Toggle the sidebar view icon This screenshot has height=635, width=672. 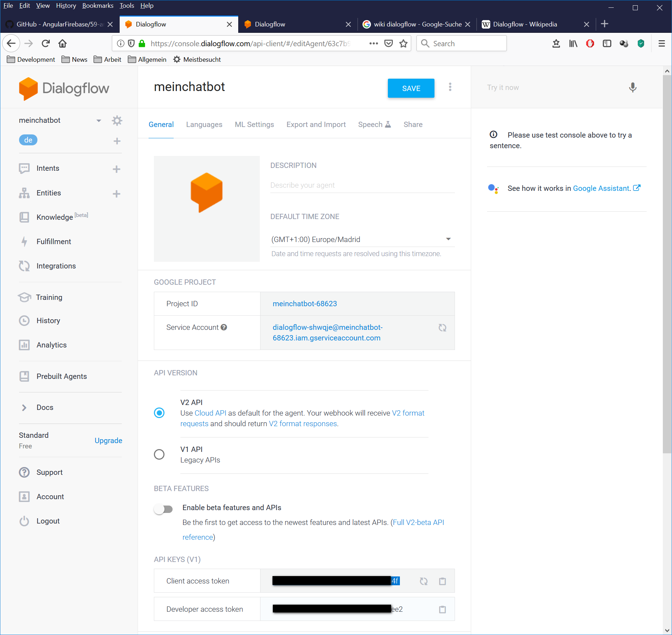tap(607, 43)
